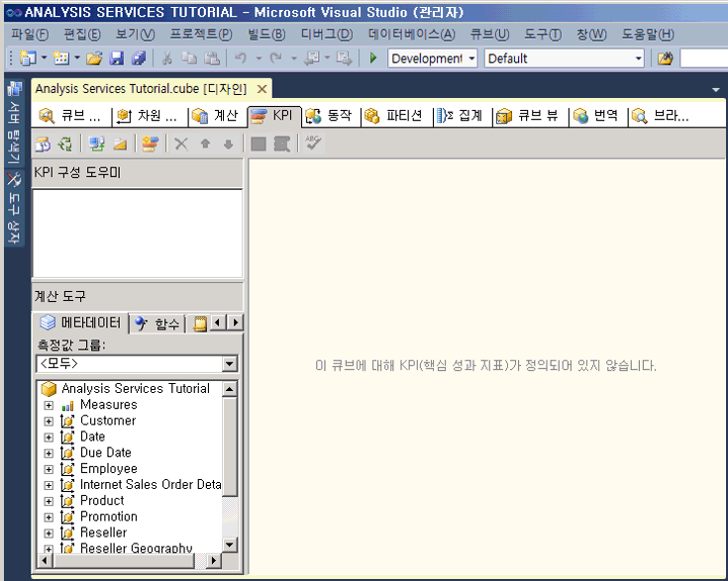Image resolution: width=728 pixels, height=581 pixels.
Task: Expand the Internet Sales Order Details node
Action: [x=49, y=485]
